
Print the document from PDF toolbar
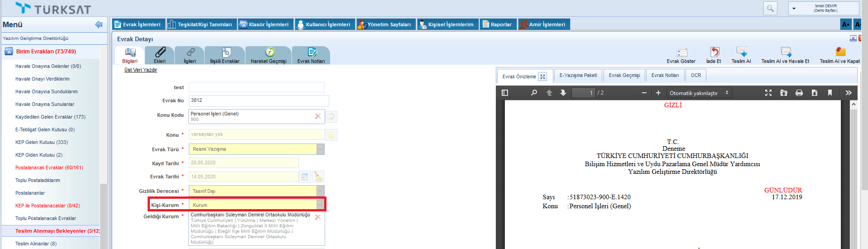point(799,93)
